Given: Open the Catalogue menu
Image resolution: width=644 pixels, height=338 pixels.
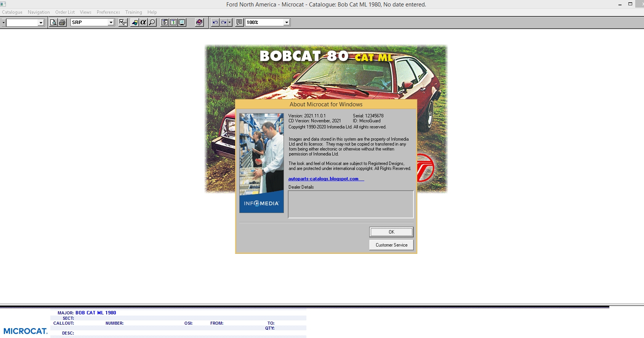Looking at the screenshot, I should [12, 12].
